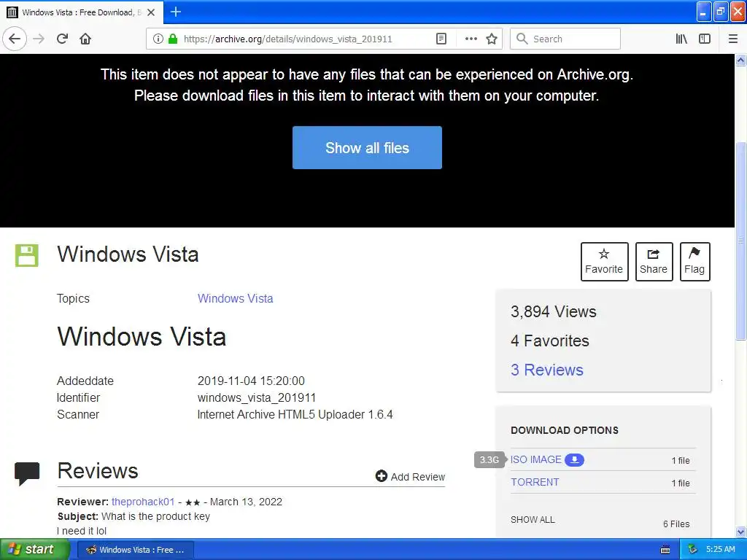Select the Firefox taskbar button

click(136, 550)
